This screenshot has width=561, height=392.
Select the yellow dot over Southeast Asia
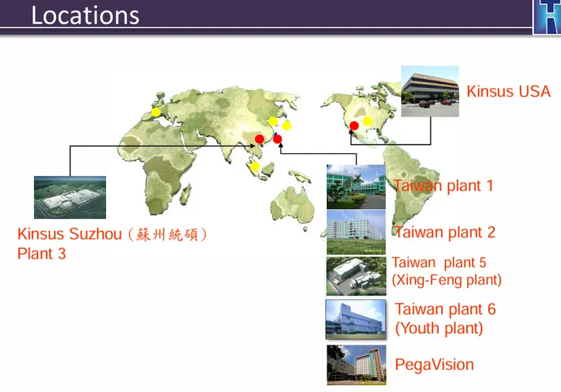tap(255, 167)
